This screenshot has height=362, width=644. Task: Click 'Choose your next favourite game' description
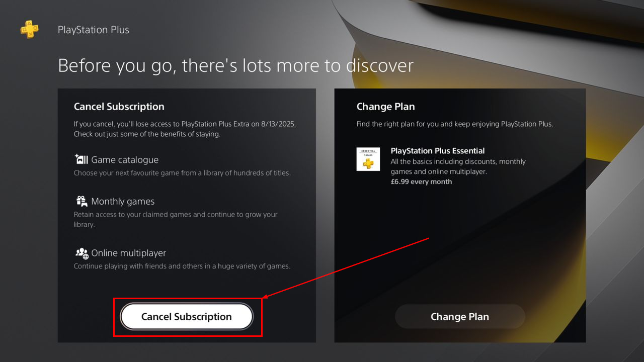[x=182, y=173]
